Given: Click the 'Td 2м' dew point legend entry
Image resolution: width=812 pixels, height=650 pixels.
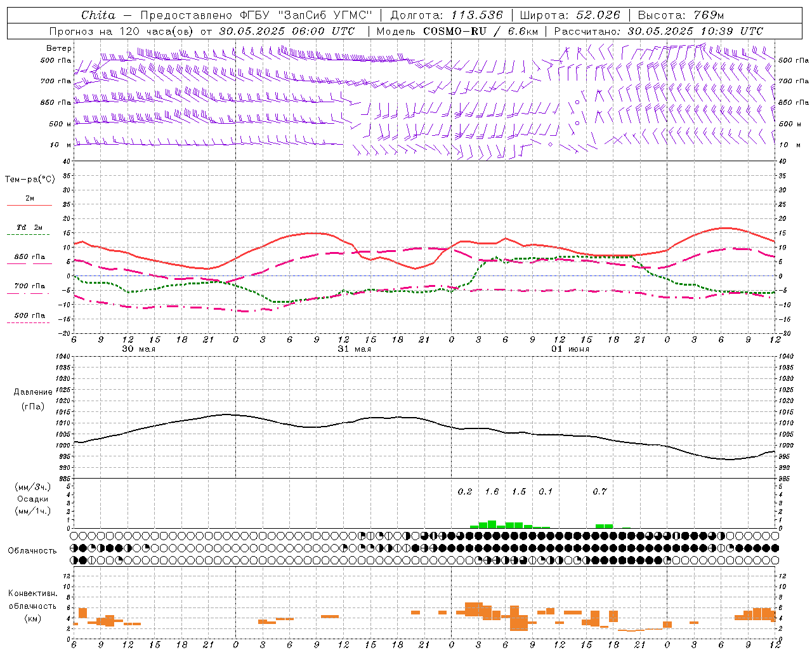Looking at the screenshot, I should pyautogui.click(x=30, y=227).
